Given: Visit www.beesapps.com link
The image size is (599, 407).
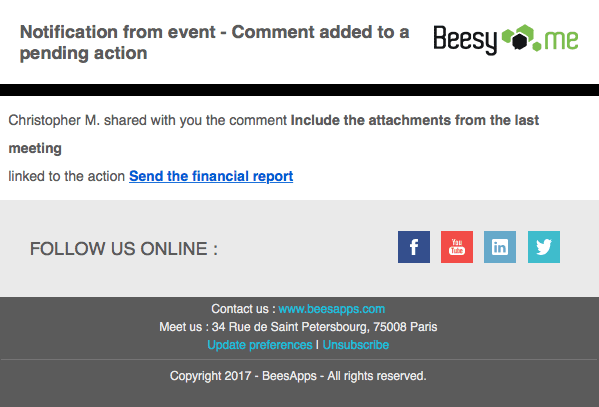Looking at the screenshot, I should click(332, 309).
